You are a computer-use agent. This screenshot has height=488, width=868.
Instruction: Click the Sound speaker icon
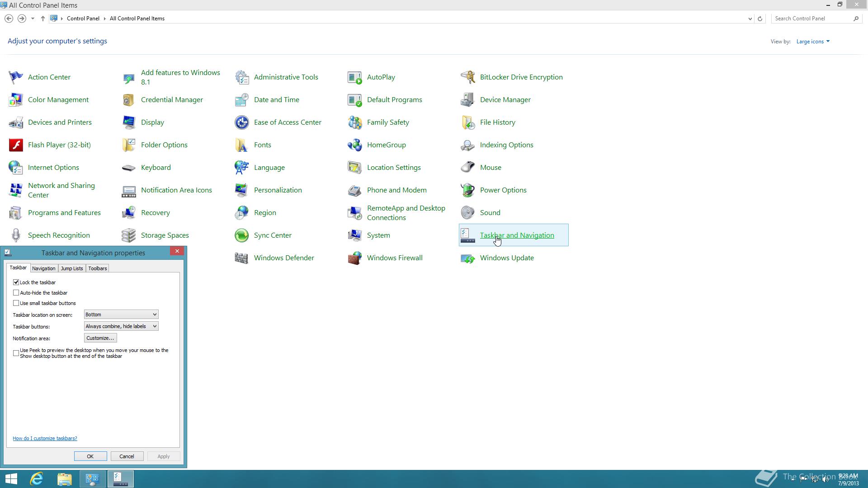coord(468,213)
